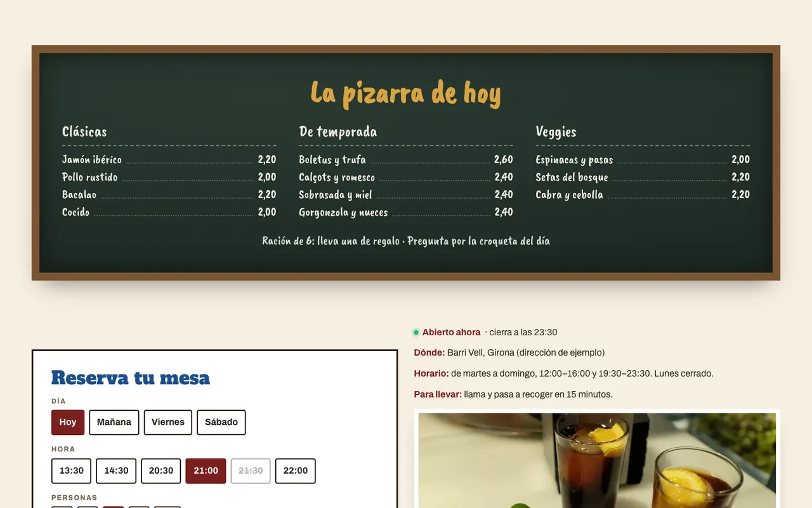Viewport: 812px width, 508px height.
Task: Choose the 22:00 time slot
Action: (296, 471)
